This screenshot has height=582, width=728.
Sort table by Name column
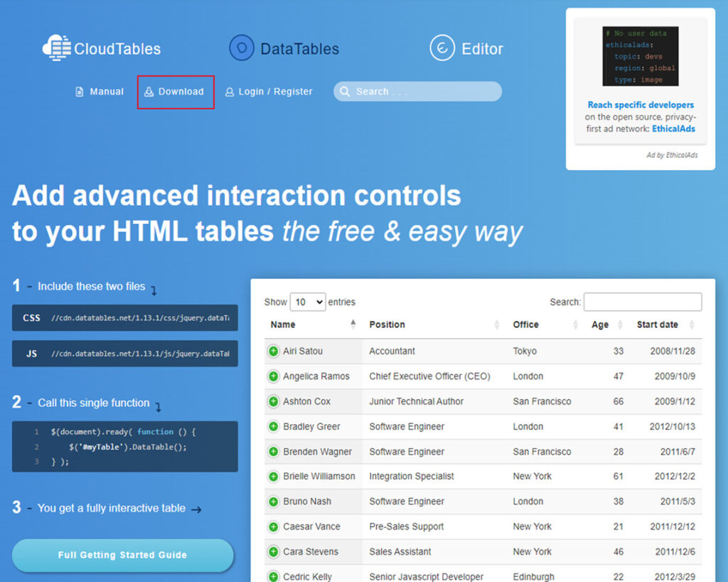point(314,324)
